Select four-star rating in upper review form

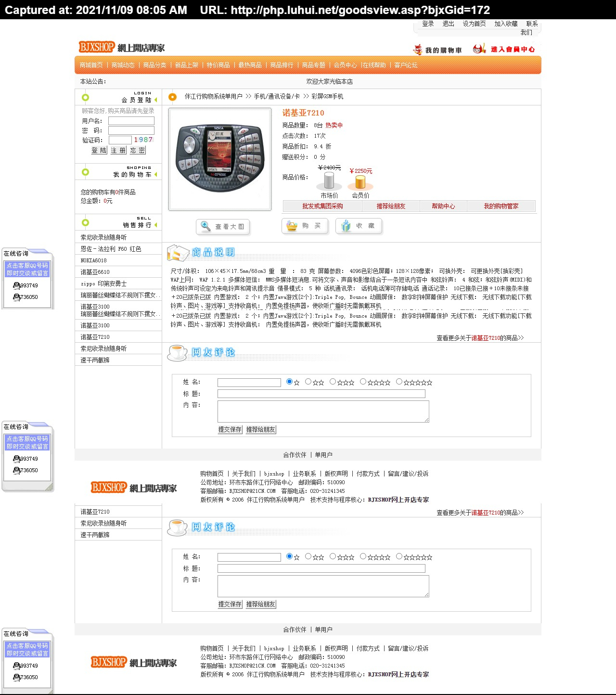pos(363,382)
